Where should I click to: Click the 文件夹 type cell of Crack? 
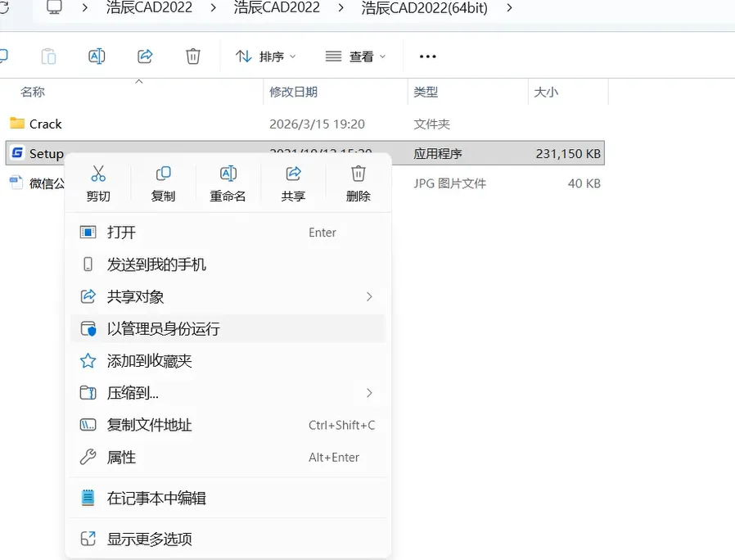click(431, 124)
